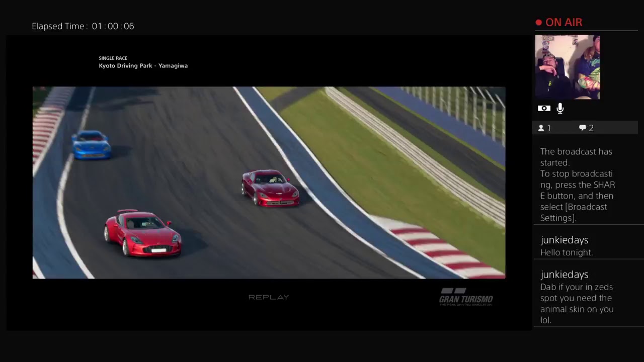Screen dimensions: 644x362
Task: Click the ON AIR label
Action: [563, 23]
